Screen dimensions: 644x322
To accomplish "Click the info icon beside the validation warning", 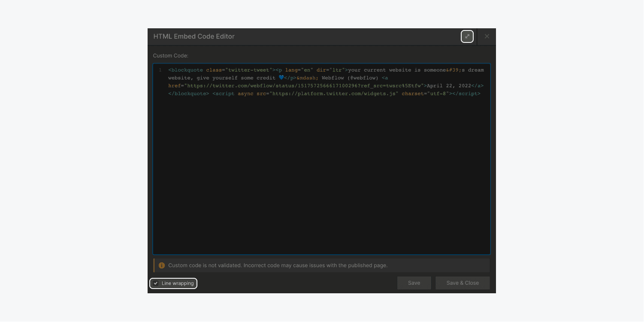I will [162, 265].
